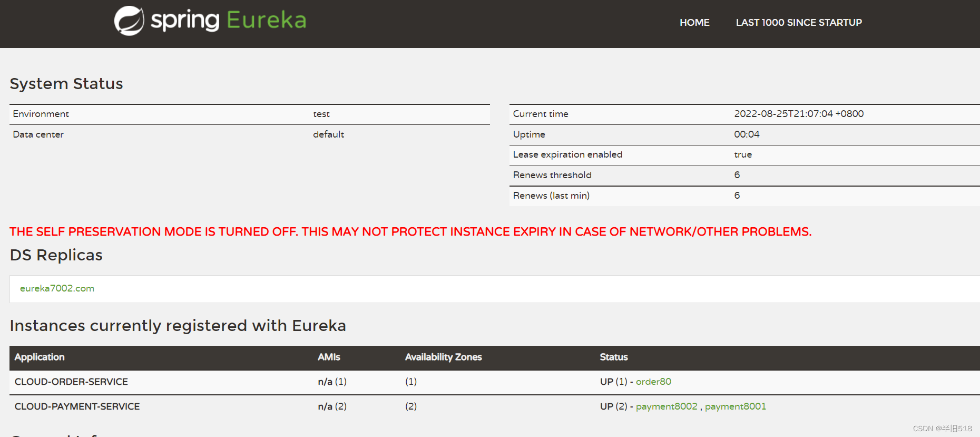Screen dimensions: 980x437
Task: Select the lease expiration value true
Action: (x=743, y=154)
